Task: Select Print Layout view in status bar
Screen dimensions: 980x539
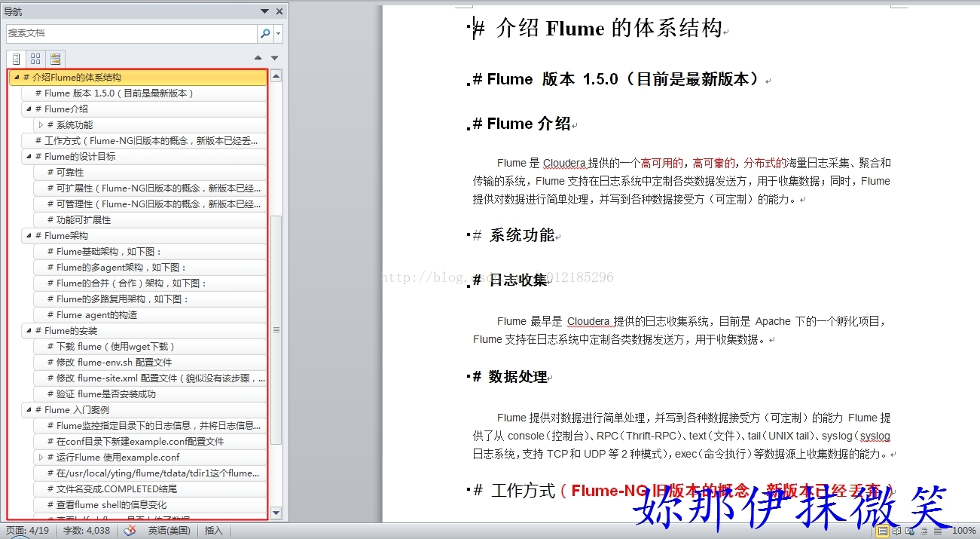Action: click(882, 531)
